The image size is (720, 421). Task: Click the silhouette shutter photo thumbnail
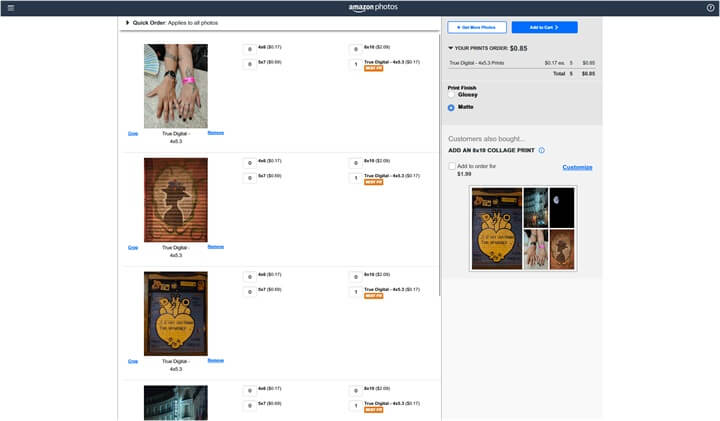tap(176, 200)
